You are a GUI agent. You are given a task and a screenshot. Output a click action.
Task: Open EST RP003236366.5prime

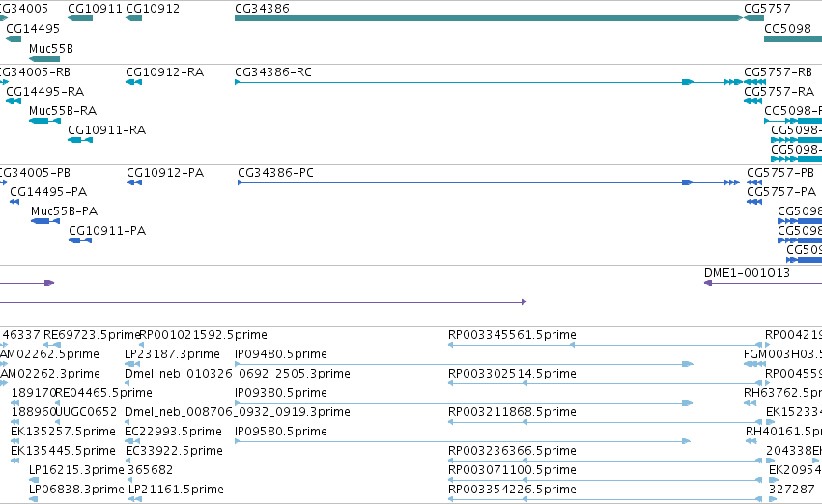click(x=512, y=451)
